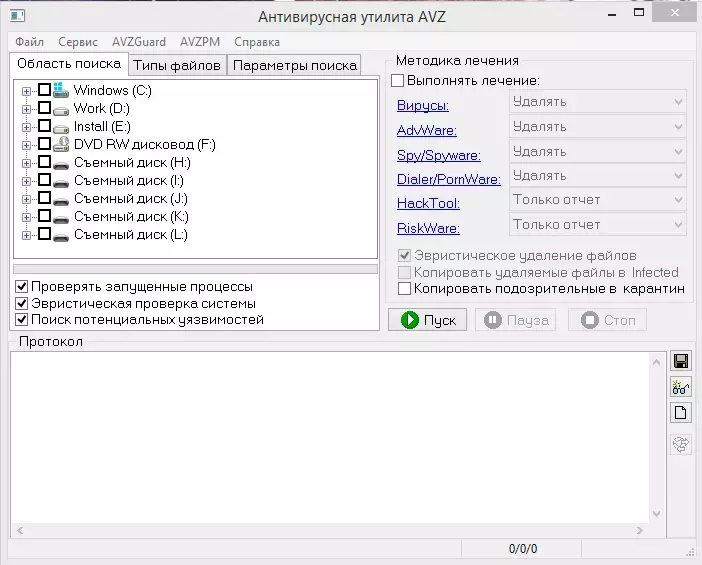Click the AVZ application icon in the title bar
The width and height of the screenshot is (702, 565).
click(x=17, y=16)
